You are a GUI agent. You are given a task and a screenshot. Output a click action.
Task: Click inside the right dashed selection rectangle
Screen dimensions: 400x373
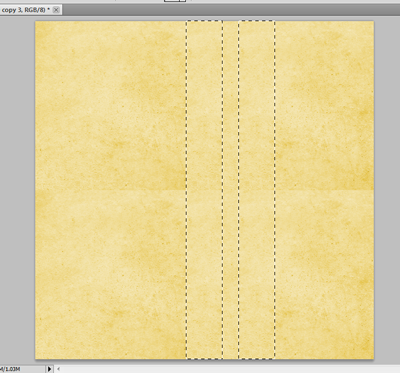click(257, 190)
